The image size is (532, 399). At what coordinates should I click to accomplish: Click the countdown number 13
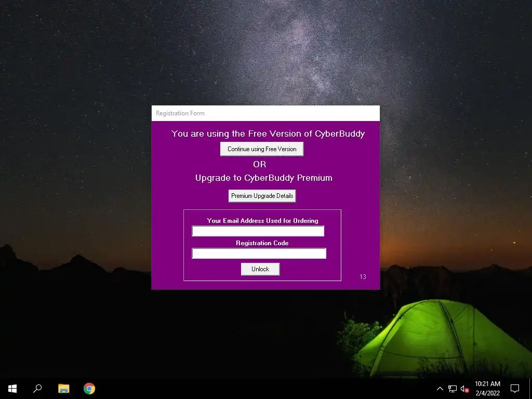363,277
